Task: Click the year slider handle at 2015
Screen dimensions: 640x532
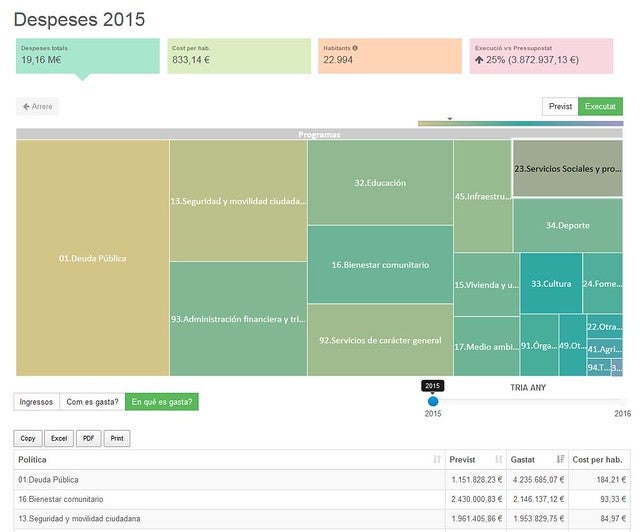Action: click(433, 401)
